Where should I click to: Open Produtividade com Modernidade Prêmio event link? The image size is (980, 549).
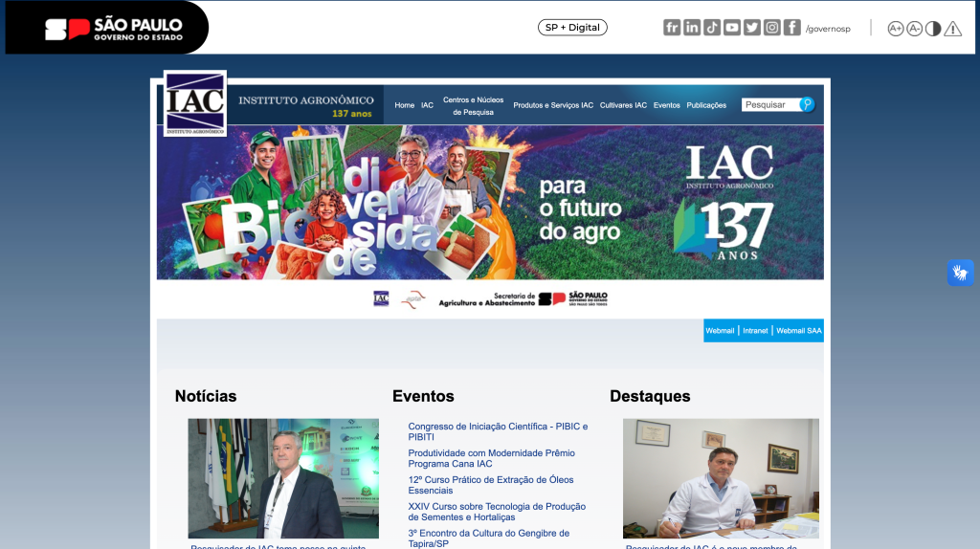click(491, 458)
